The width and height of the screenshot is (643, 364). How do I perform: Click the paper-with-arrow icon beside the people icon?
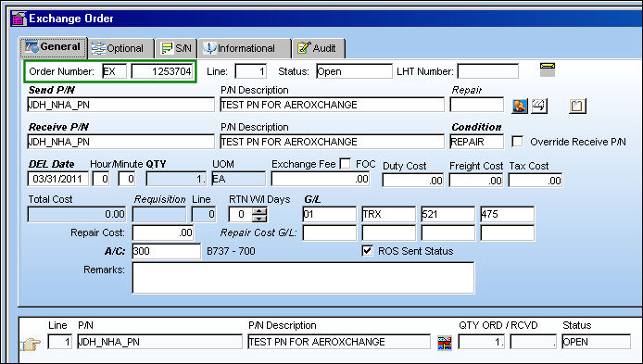tap(539, 106)
